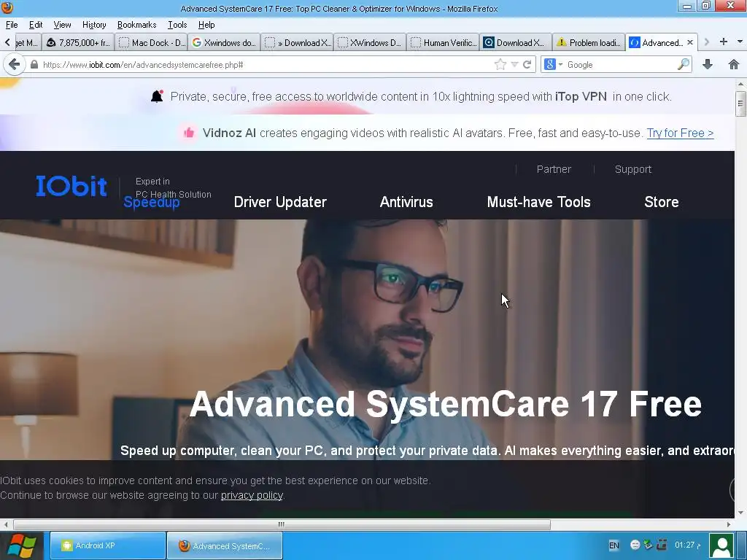This screenshot has width=747, height=560.
Task: Open the privacy policy link
Action: [252, 495]
